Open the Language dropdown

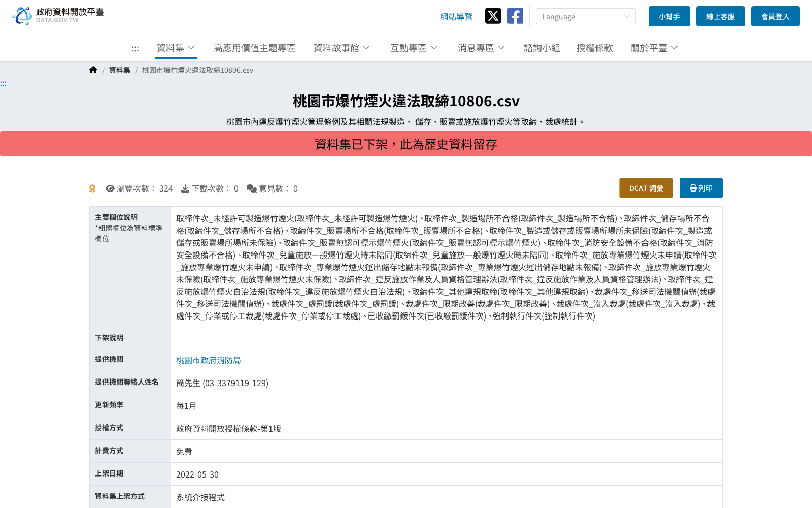click(586, 16)
